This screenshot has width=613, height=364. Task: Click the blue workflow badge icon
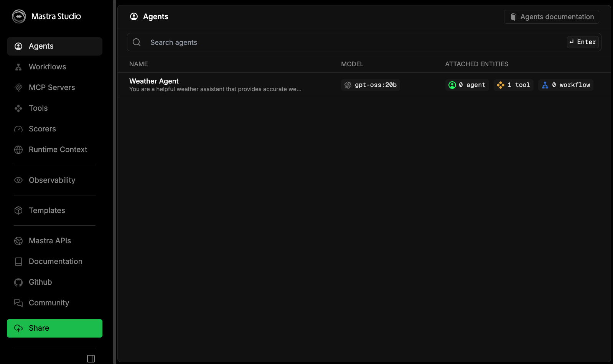[545, 85]
